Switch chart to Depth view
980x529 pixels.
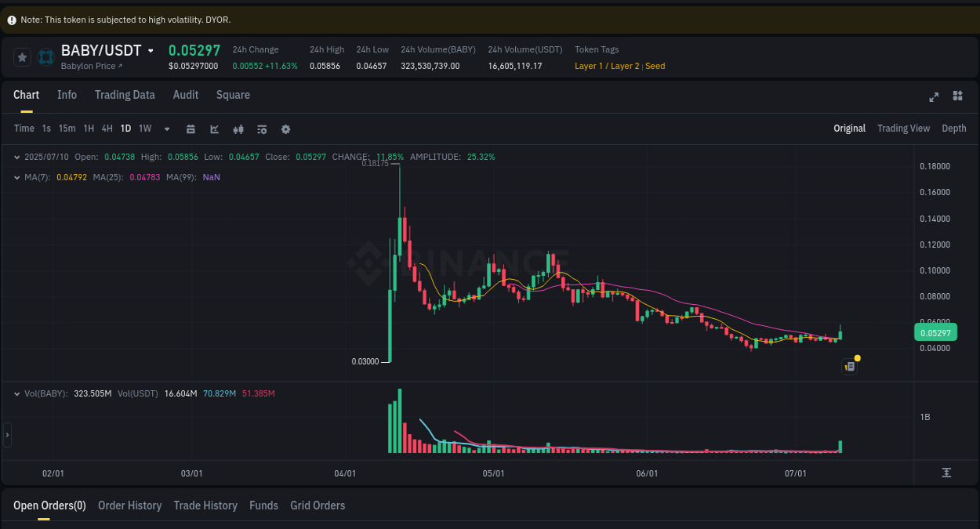954,128
